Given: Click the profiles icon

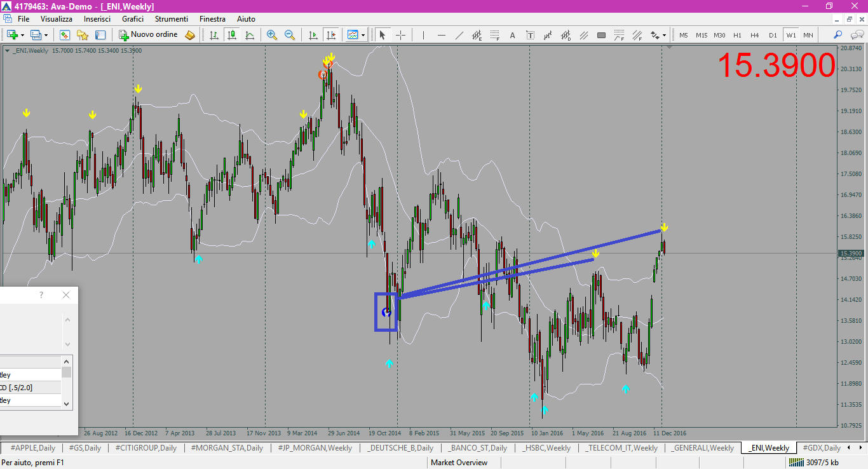Looking at the screenshot, I should tap(36, 35).
